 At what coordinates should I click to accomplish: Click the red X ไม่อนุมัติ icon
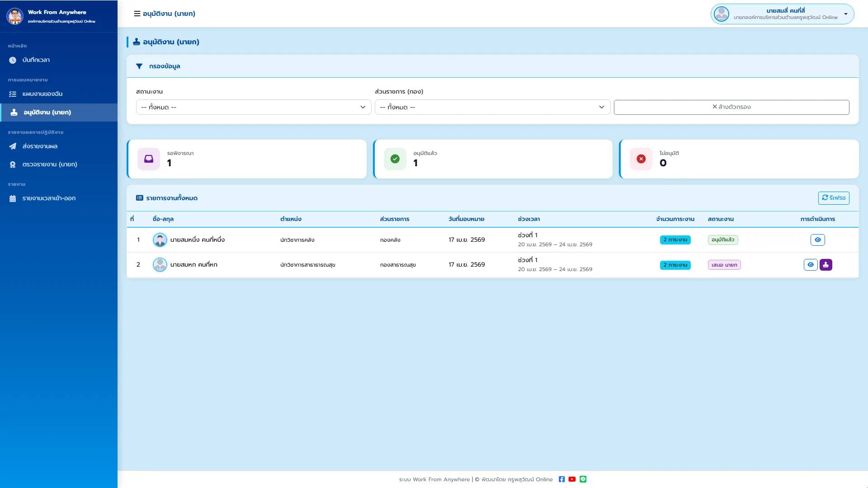641,159
